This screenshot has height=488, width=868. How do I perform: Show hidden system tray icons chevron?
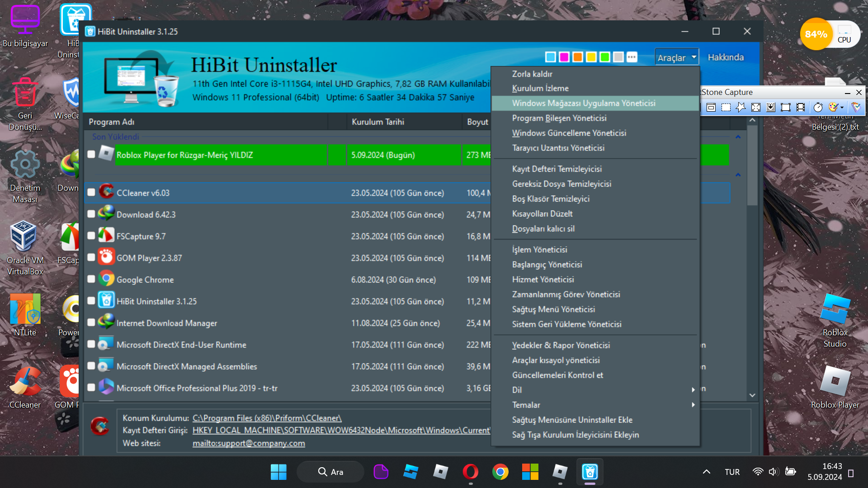point(706,472)
